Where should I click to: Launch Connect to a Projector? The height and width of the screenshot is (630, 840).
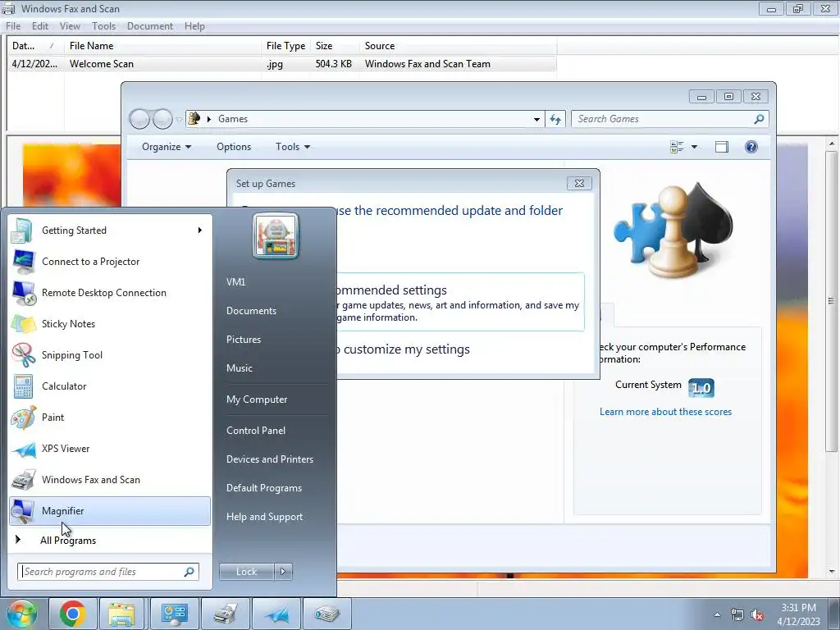(110, 262)
